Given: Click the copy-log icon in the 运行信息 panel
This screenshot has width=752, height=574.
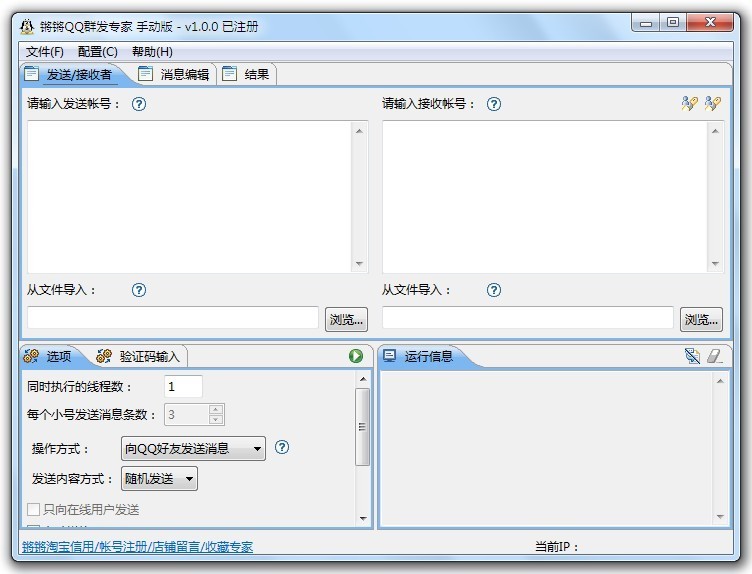Looking at the screenshot, I should 692,356.
